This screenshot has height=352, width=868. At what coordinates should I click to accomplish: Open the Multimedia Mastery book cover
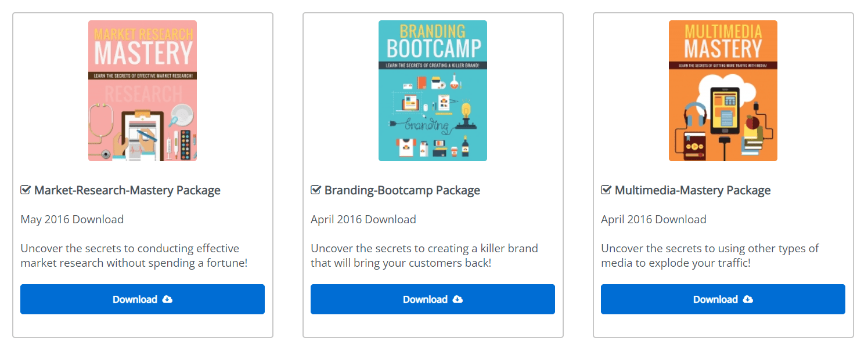coord(723,90)
